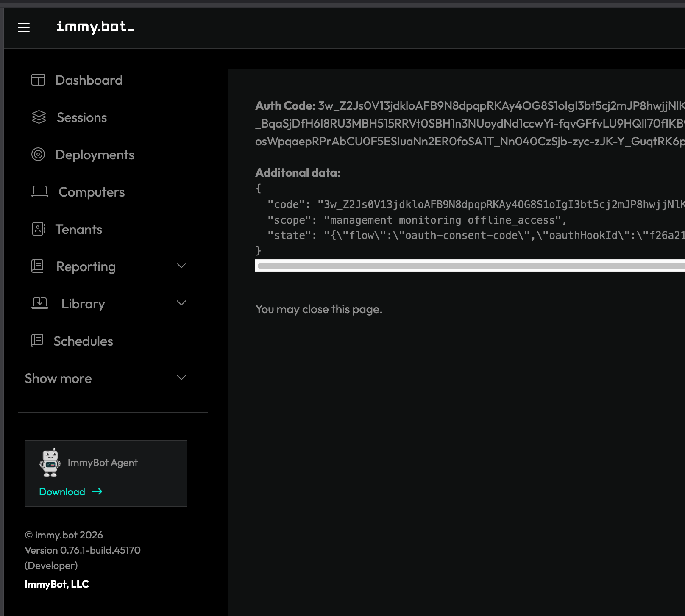The height and width of the screenshot is (616, 685).
Task: Open the Dashboard page
Action: point(89,80)
